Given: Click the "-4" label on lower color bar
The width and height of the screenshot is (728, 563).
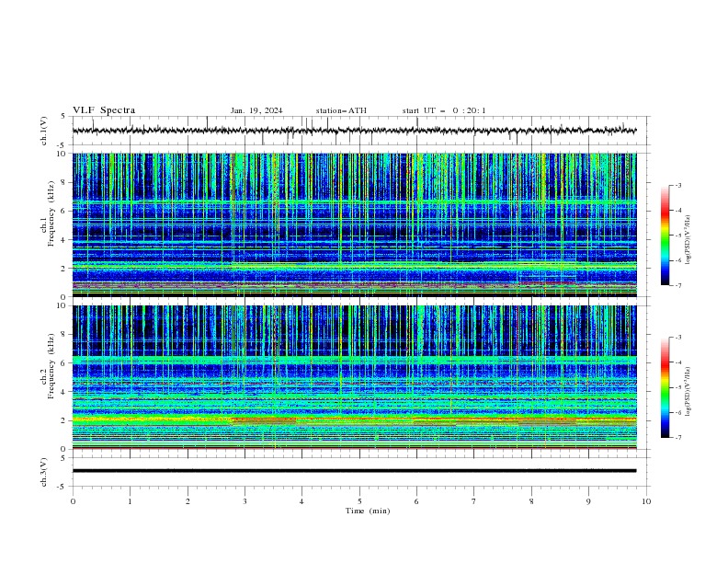Looking at the screenshot, I should (678, 362).
